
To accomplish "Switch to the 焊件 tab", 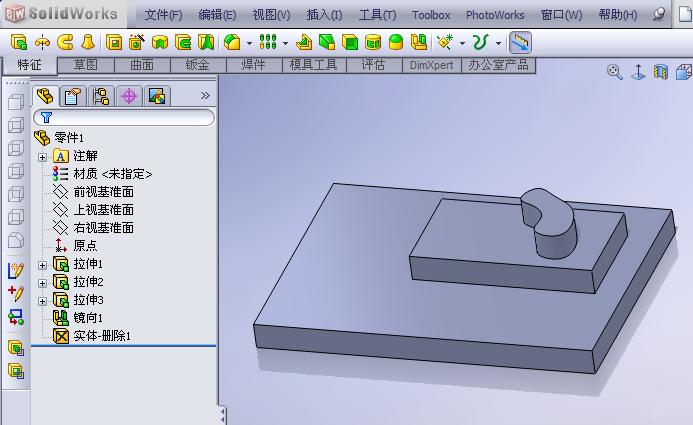I will coord(254,65).
